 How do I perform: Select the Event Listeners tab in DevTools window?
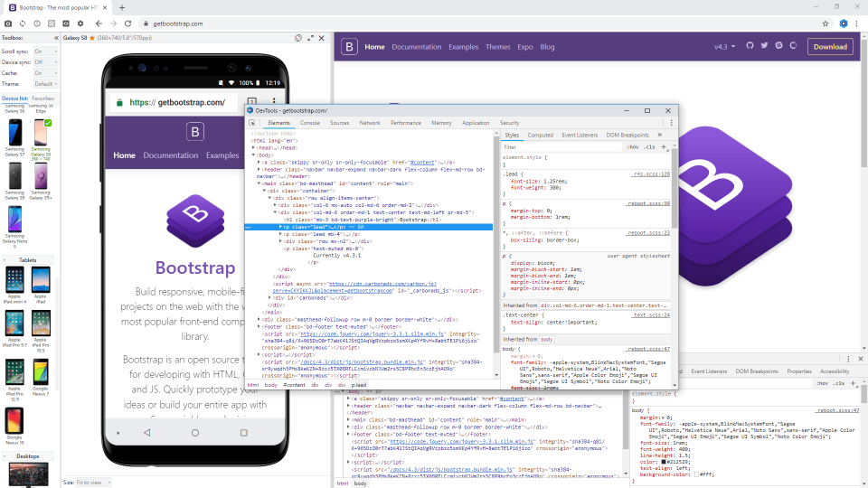(x=580, y=135)
